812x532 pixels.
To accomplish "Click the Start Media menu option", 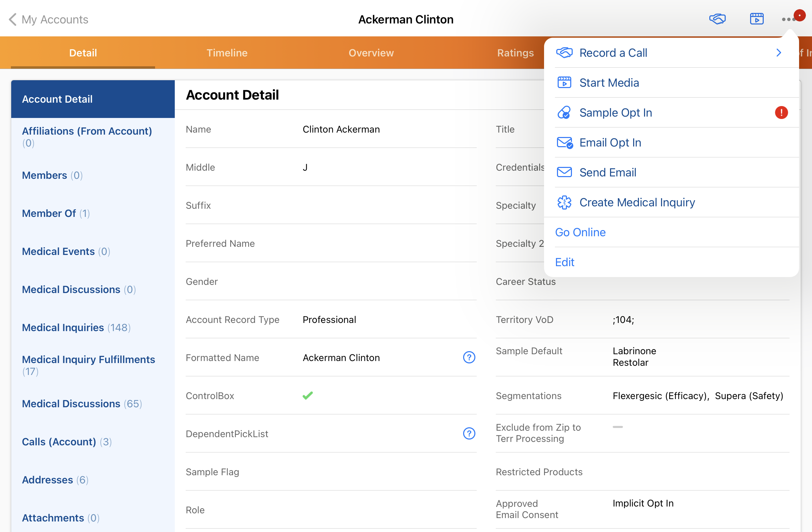I will pyautogui.click(x=609, y=83).
